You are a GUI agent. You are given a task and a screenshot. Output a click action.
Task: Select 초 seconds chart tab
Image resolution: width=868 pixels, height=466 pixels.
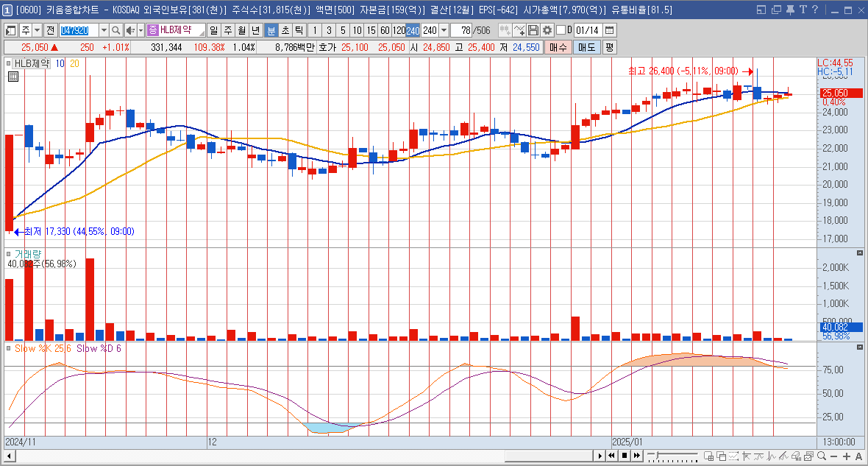click(285, 30)
